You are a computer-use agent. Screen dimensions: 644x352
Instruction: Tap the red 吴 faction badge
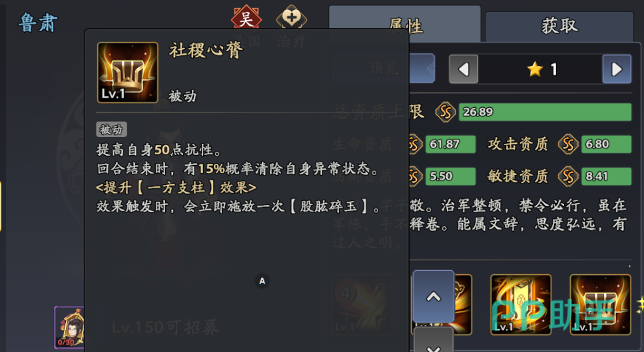(x=246, y=17)
